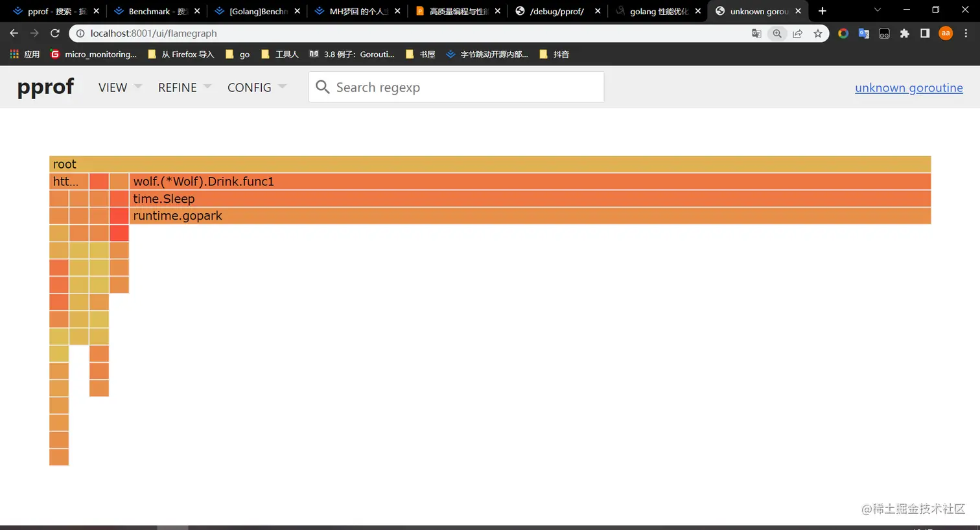Click the magnifier icon in the search box
Image resolution: width=980 pixels, height=530 pixels.
pyautogui.click(x=322, y=87)
